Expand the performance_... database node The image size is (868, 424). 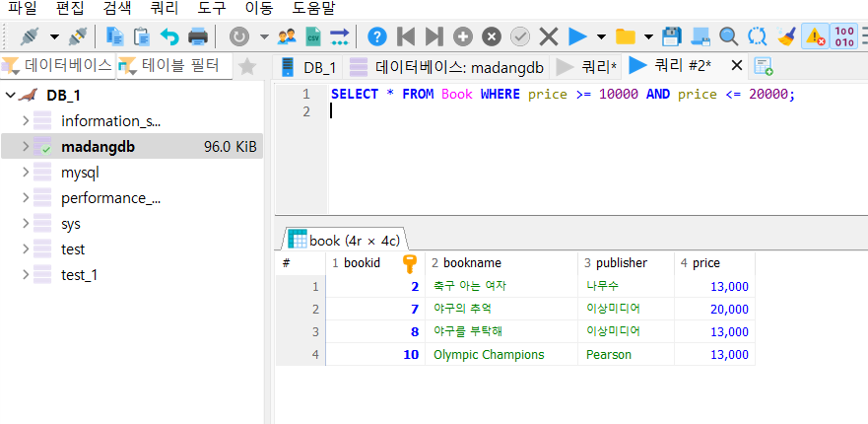25,198
